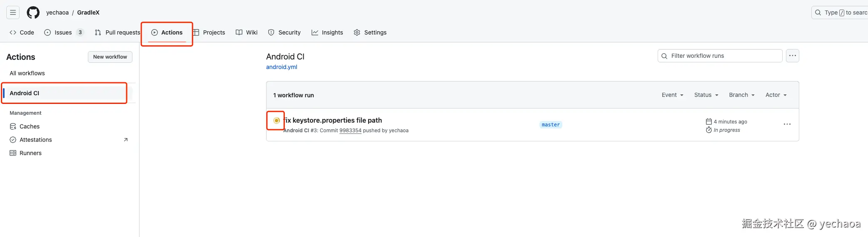This screenshot has height=237, width=868.
Task: Open the workflow more-options kebab button
Action: [x=792, y=56]
